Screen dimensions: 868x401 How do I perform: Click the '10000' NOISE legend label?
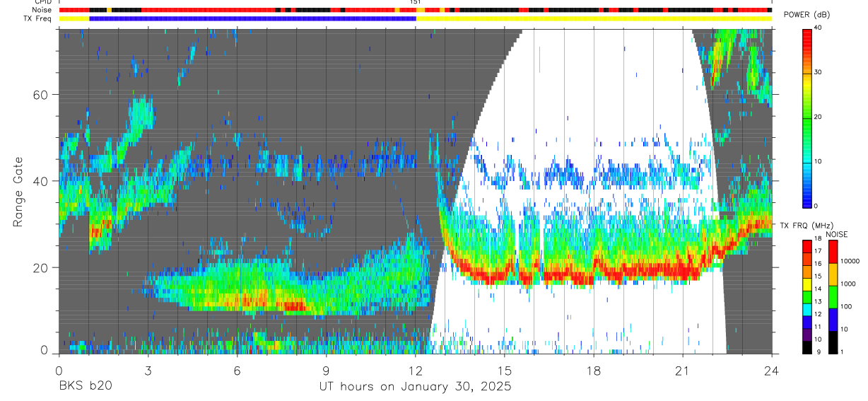point(850,262)
